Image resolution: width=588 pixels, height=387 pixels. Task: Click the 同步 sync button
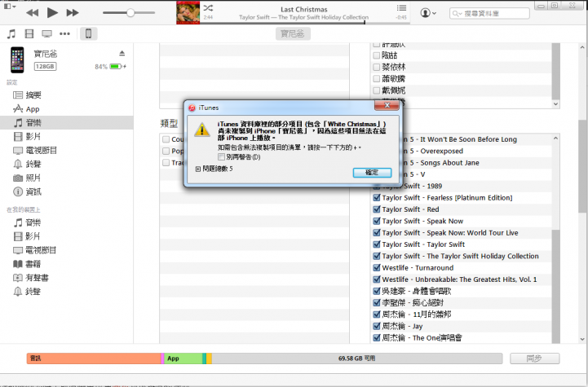point(534,358)
